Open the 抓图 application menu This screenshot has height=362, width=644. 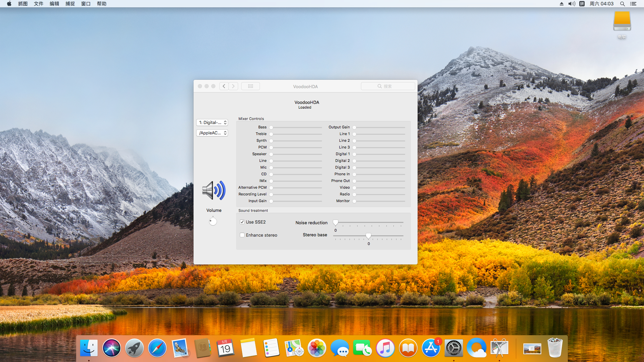point(23,4)
